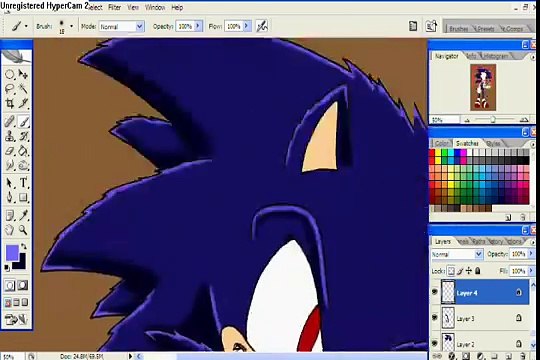540x360 pixels.
Task: Toggle Lock transparent pixels
Action: point(451,271)
